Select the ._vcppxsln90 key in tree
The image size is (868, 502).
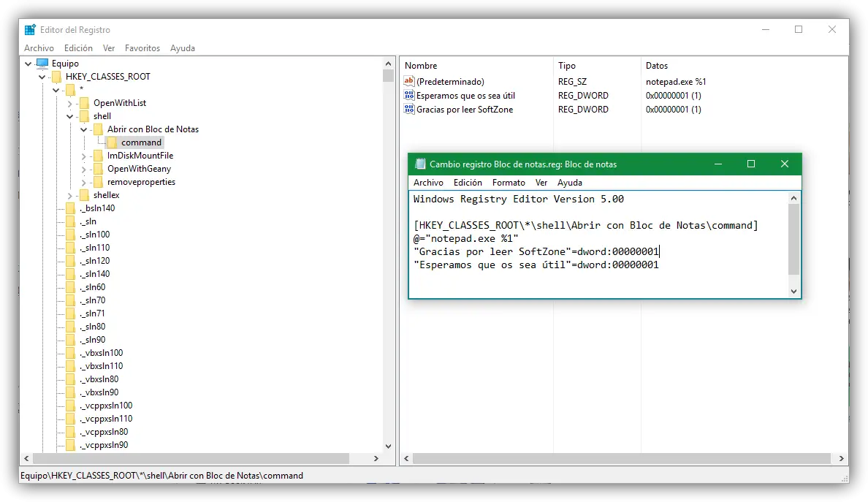(104, 445)
